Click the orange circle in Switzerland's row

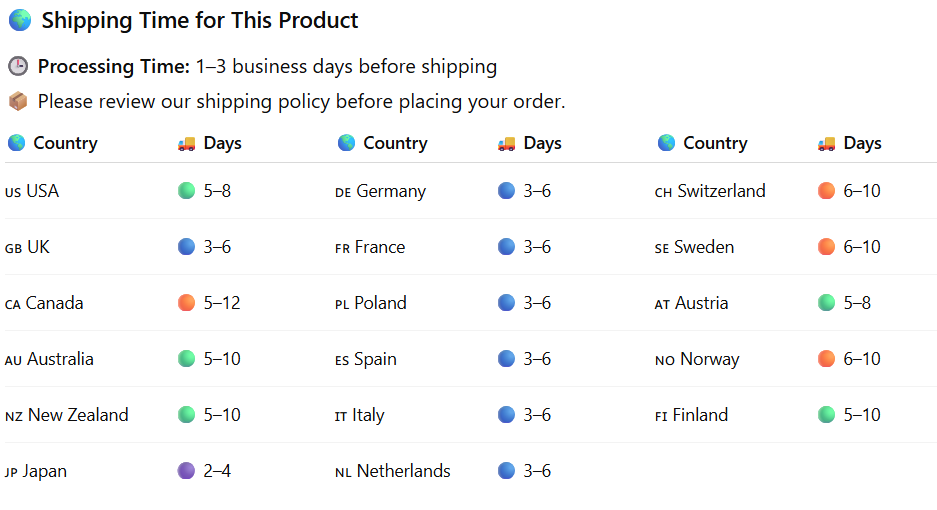click(x=826, y=191)
